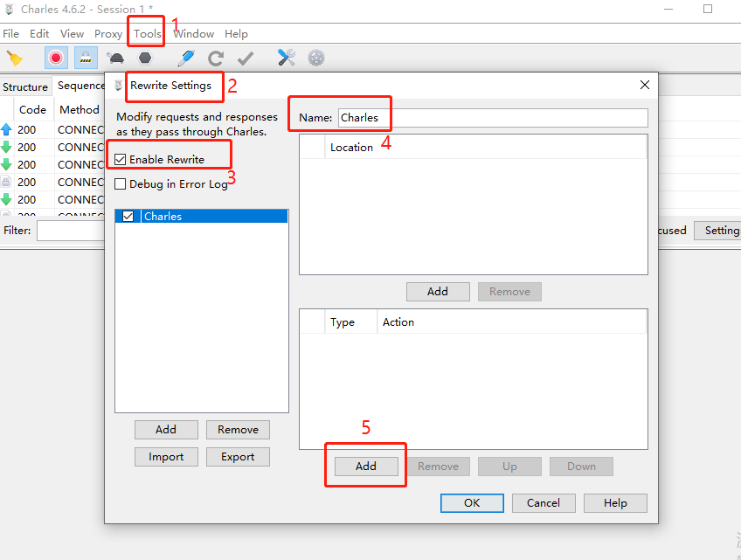The image size is (741, 560).
Task: Open the File menu
Action: [x=10, y=33]
